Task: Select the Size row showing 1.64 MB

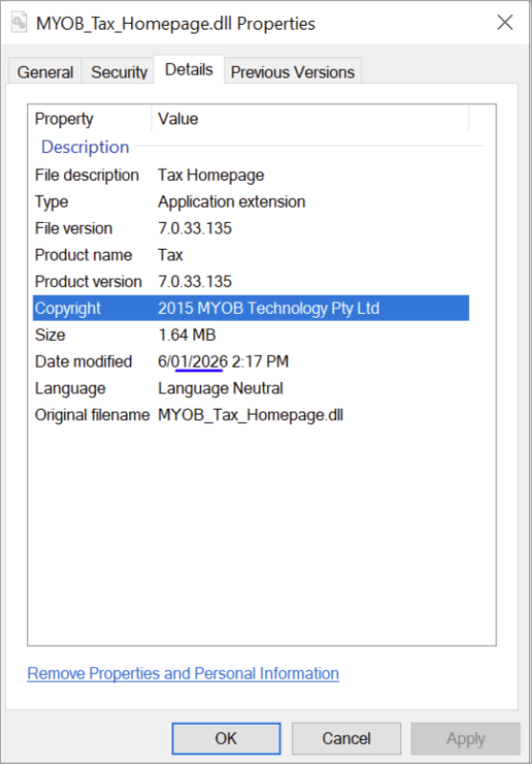Action: pyautogui.click(x=251, y=335)
